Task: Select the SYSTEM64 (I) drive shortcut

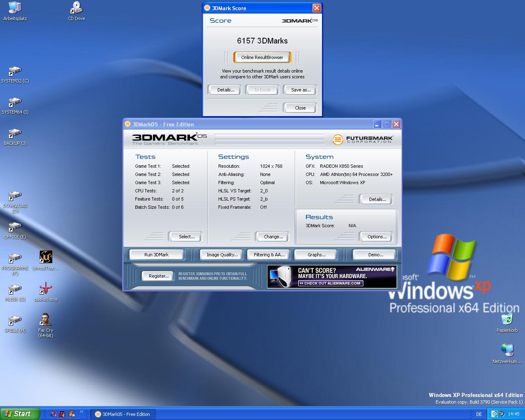Action: [x=15, y=106]
